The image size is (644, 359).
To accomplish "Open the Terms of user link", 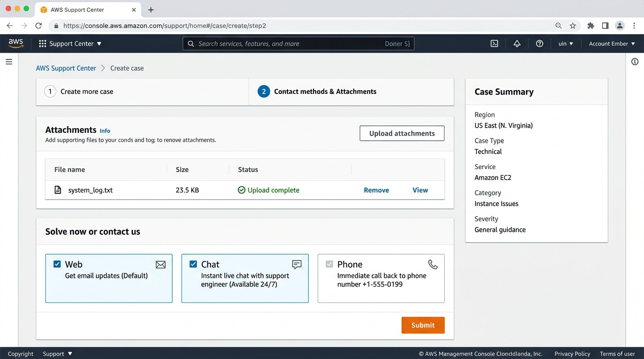I will click(617, 354).
